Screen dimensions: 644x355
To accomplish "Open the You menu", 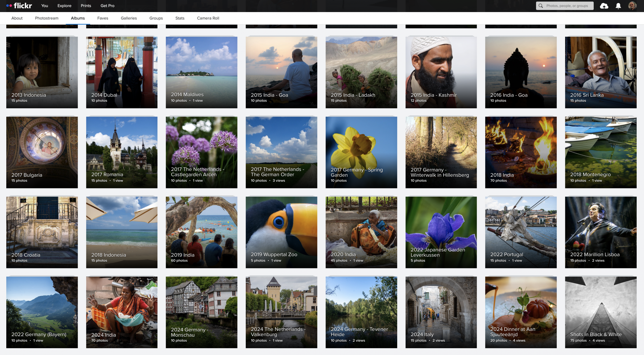I will [x=45, y=6].
